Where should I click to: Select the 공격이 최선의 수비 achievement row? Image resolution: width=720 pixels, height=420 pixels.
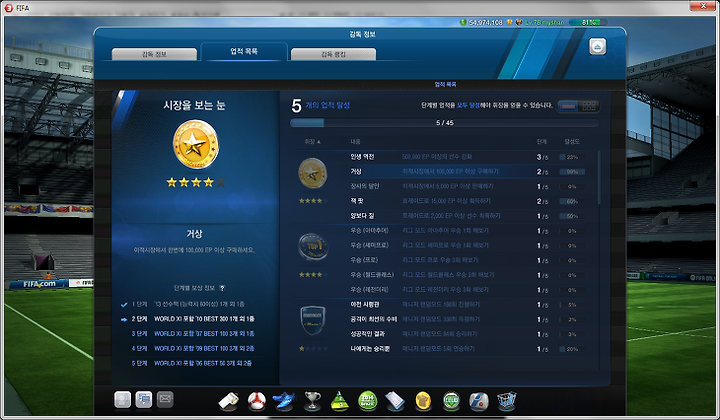pos(467,319)
